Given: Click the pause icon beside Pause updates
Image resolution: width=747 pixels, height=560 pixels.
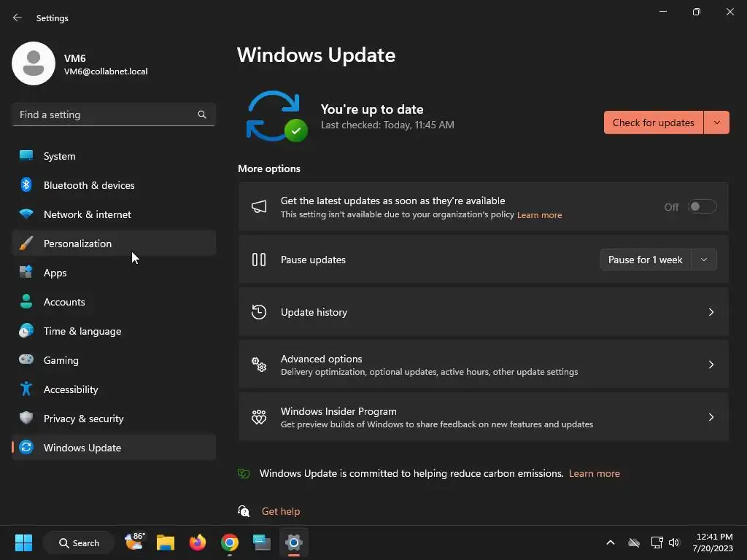Looking at the screenshot, I should [259, 260].
